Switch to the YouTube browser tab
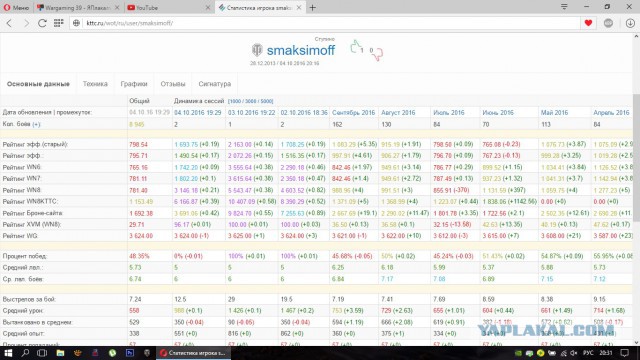Screen dimensions: 640x360 tap(168, 7)
